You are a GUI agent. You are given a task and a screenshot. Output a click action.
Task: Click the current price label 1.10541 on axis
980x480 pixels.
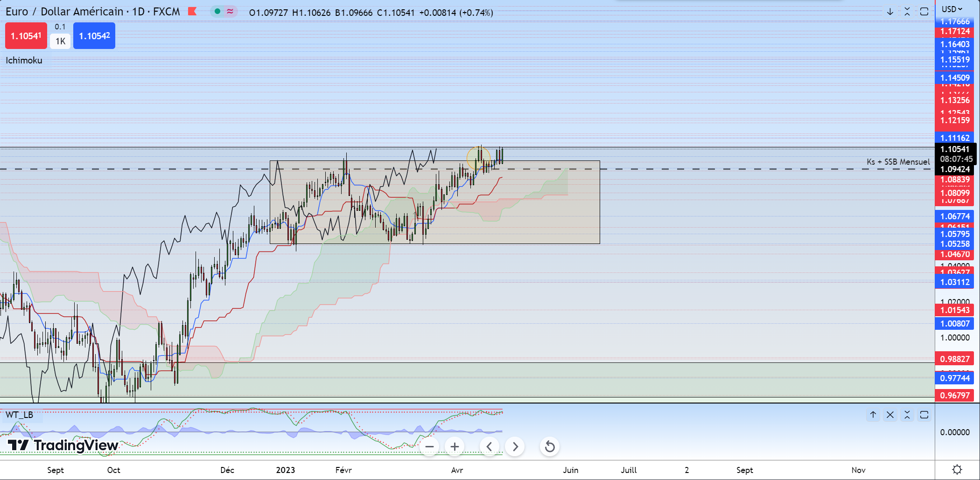[x=955, y=149]
